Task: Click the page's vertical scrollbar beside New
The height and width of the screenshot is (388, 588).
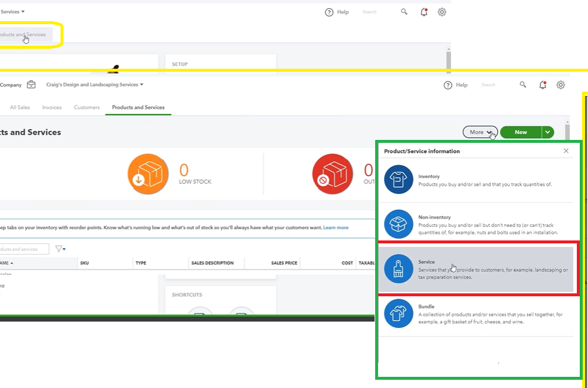Action: (567, 131)
